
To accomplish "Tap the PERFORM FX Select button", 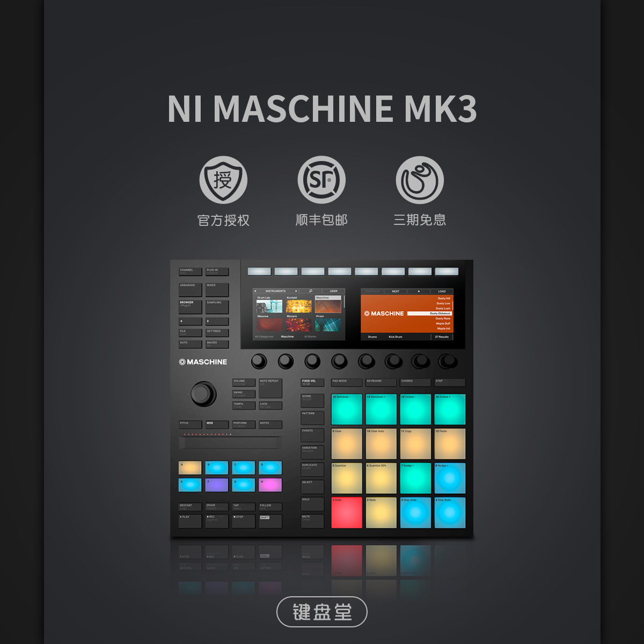I will pos(244,425).
